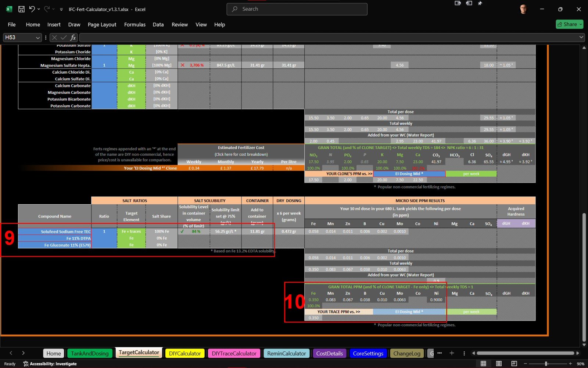The image size is (588, 368).
Task: Select Normal view grid icon
Action: click(x=483, y=364)
